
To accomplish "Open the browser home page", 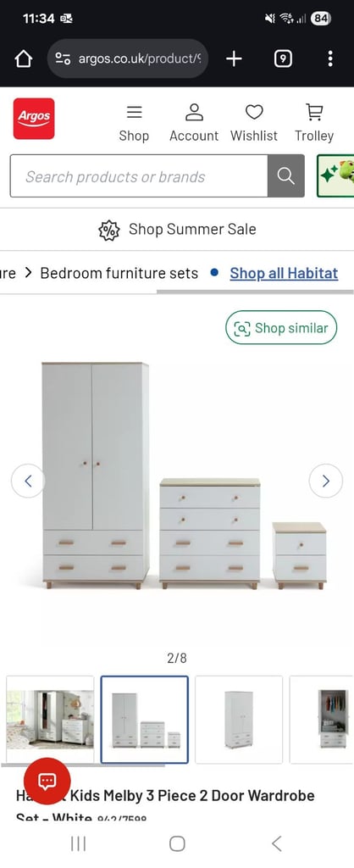I will click(x=23, y=58).
